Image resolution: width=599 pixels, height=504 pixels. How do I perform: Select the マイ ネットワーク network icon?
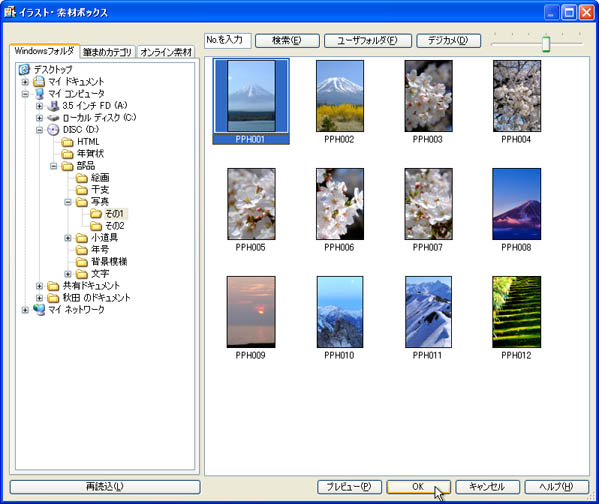point(39,310)
